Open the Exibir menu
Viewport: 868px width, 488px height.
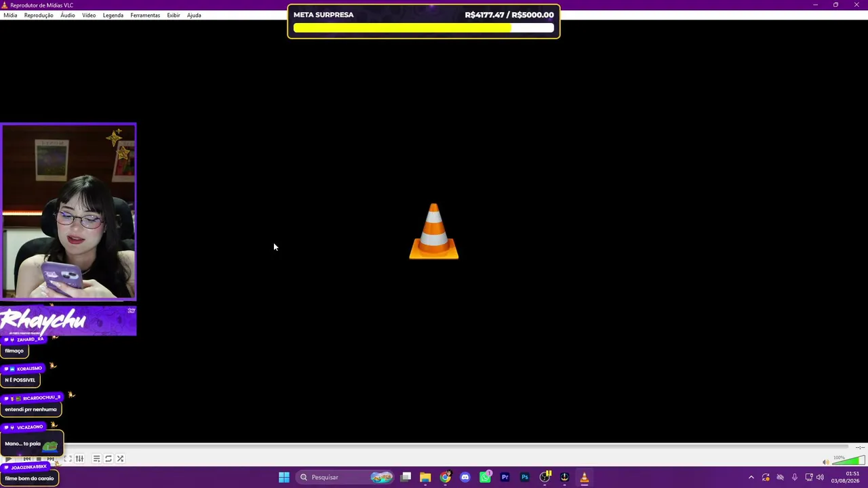click(174, 15)
